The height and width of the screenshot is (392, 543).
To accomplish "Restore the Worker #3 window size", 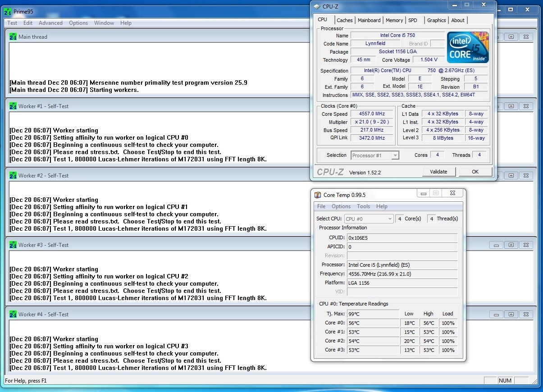I will click(x=511, y=245).
